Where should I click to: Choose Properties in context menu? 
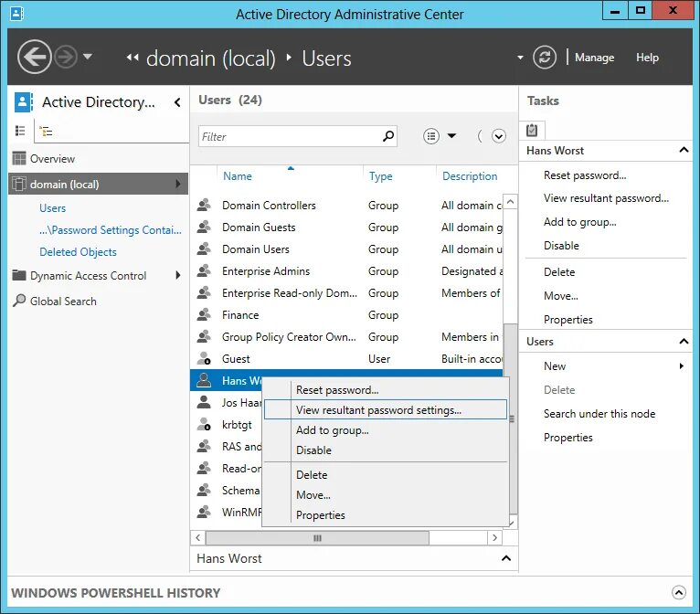click(386, 515)
